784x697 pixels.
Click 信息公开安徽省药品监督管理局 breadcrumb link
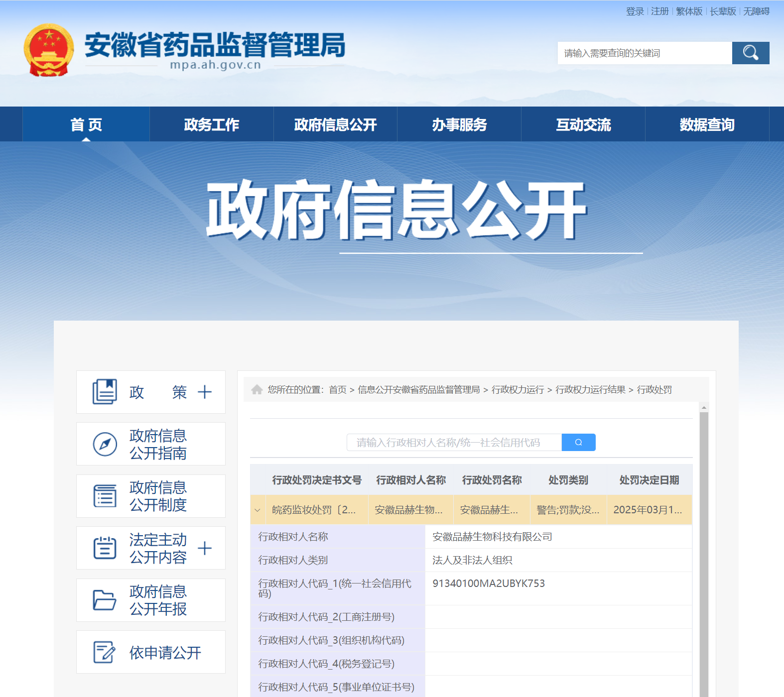pos(419,389)
